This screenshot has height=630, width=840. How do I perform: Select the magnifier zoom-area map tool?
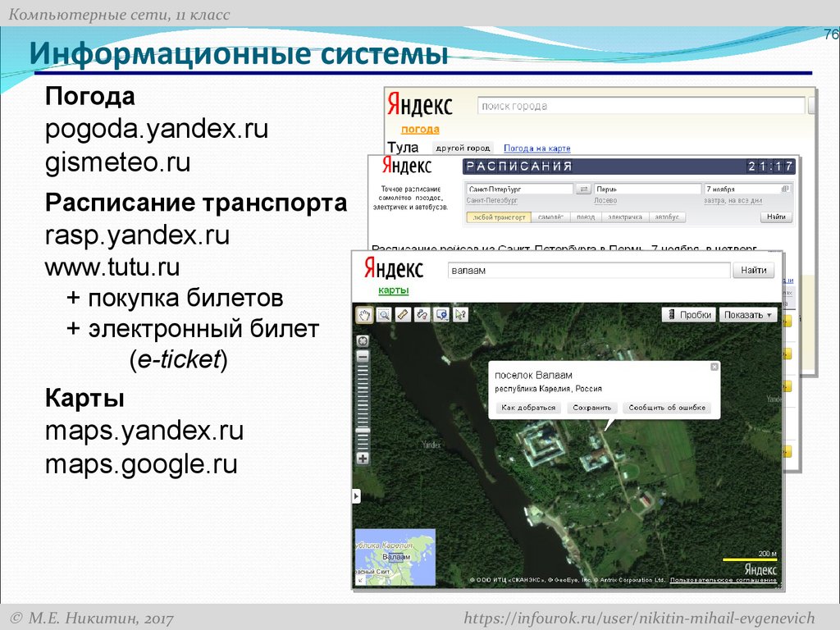(x=384, y=315)
